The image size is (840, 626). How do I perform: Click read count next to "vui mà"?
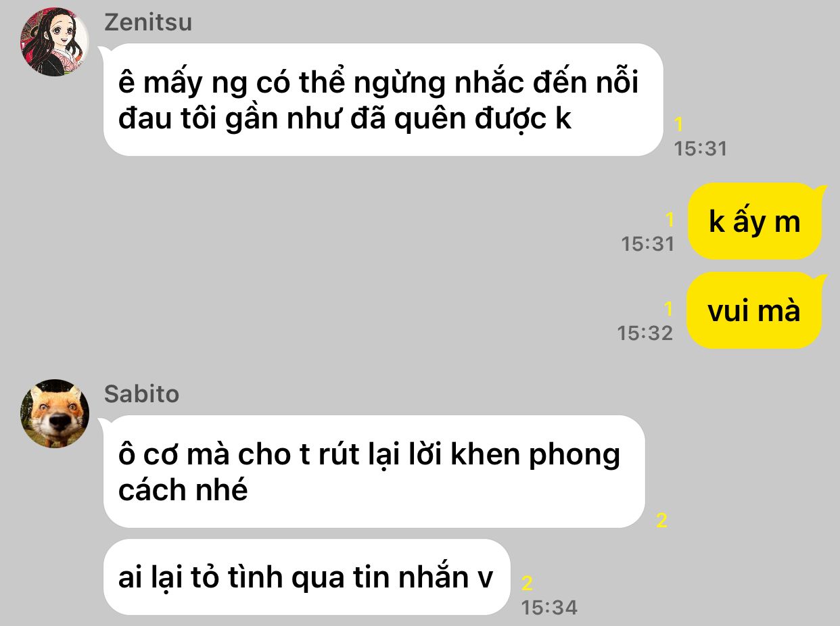point(669,309)
